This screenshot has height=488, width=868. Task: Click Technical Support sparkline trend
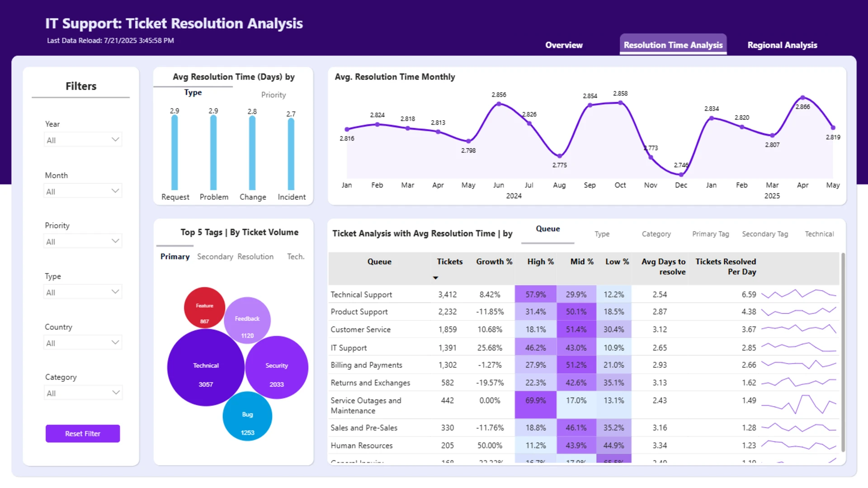click(799, 294)
